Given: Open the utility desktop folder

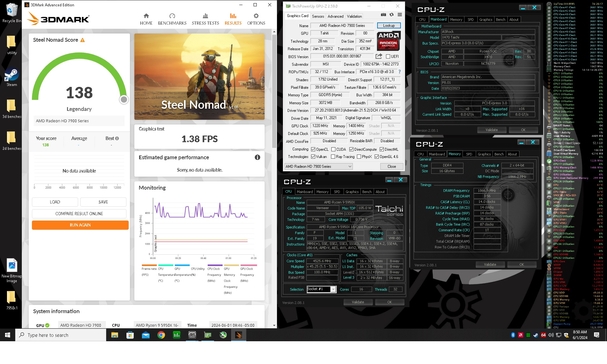Looking at the screenshot, I should click(12, 45).
